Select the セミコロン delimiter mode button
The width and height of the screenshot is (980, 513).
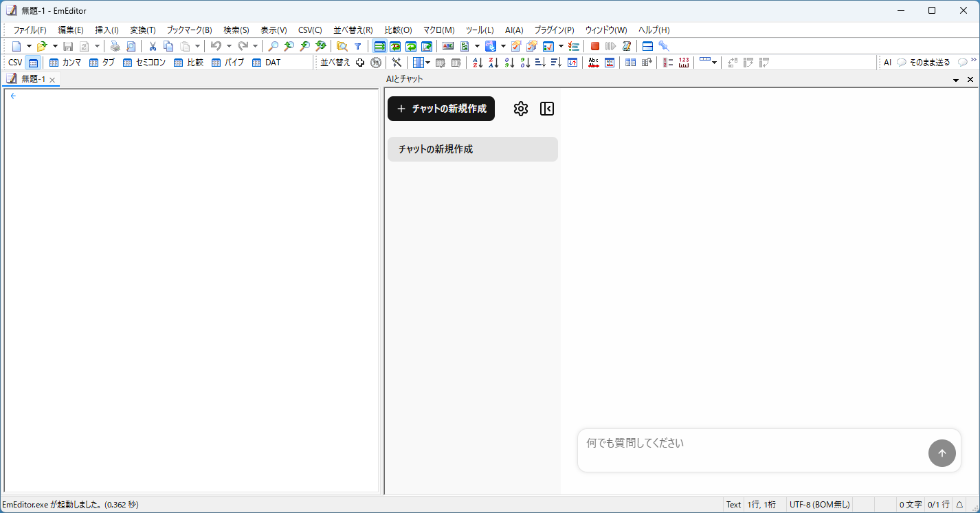tap(144, 63)
